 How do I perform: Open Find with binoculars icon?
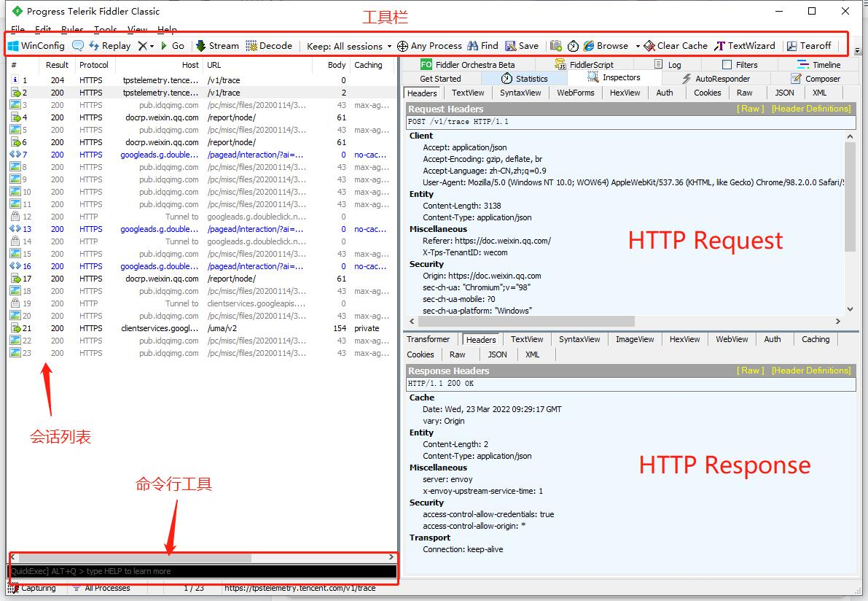tap(482, 46)
